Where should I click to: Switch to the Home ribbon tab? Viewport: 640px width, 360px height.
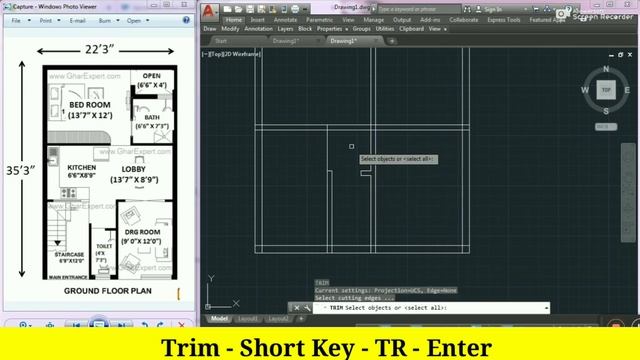tap(233, 20)
